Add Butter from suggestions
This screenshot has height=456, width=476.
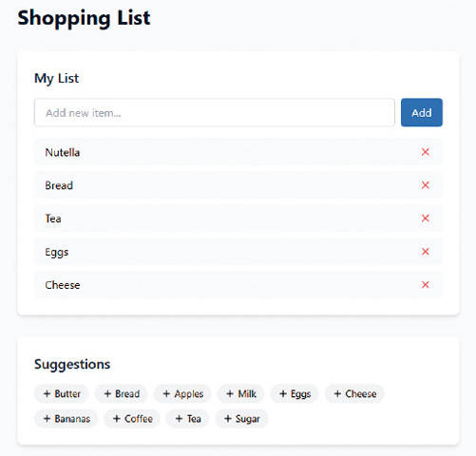click(62, 393)
